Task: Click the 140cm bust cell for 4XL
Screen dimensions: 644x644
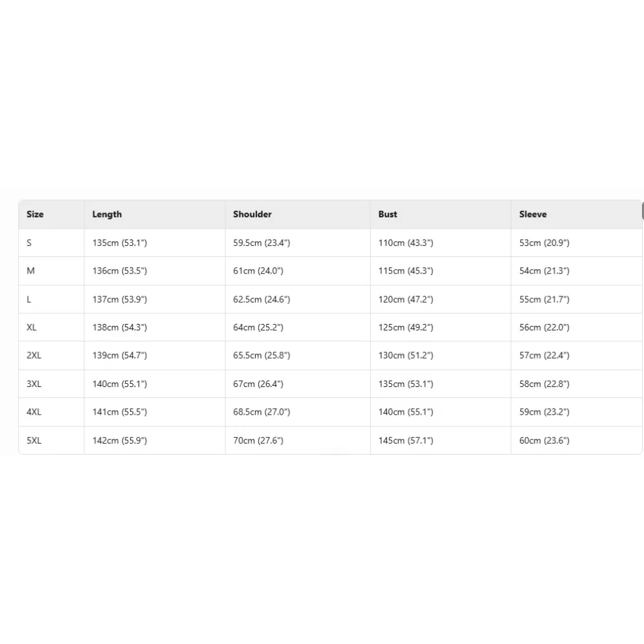Action: pos(406,412)
